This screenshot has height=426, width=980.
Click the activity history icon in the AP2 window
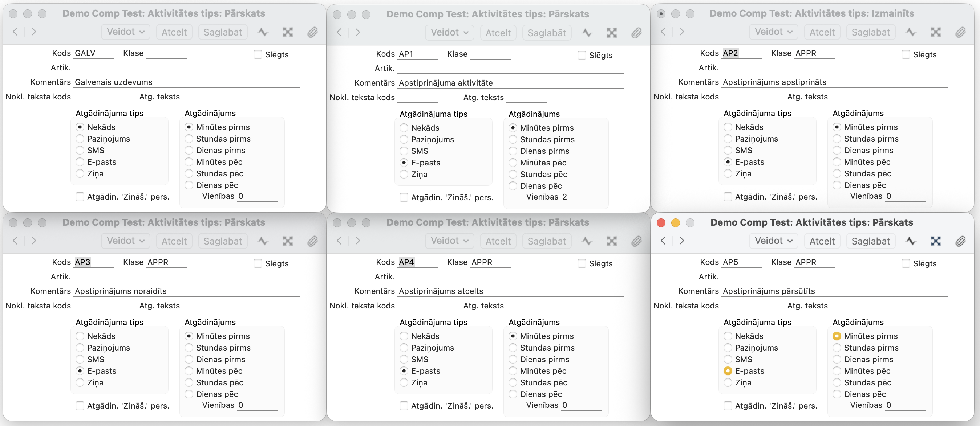pos(911,32)
